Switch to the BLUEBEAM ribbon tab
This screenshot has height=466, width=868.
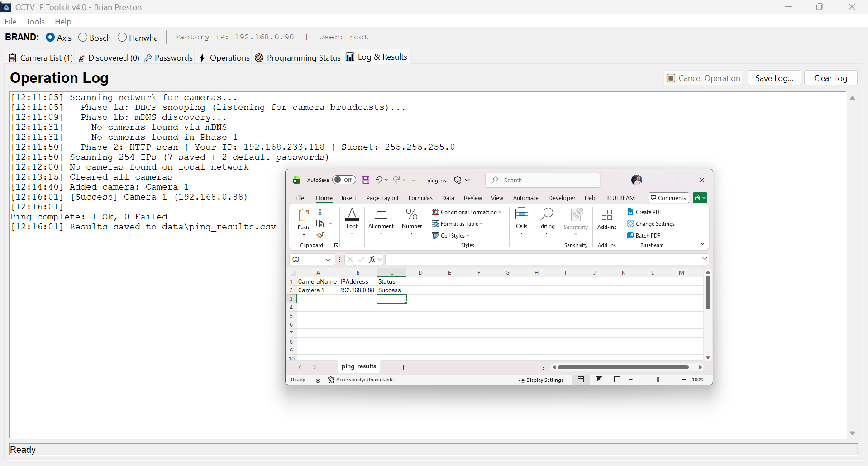click(620, 198)
